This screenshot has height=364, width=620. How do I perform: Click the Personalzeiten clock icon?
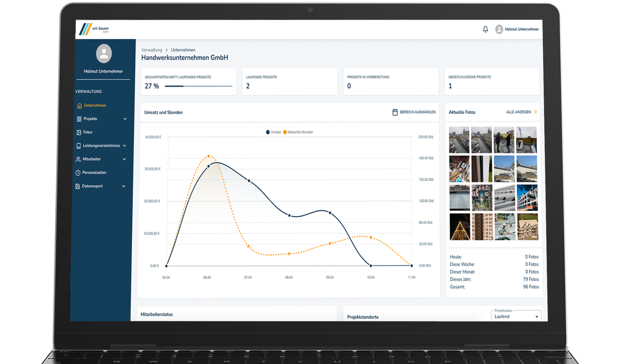pyautogui.click(x=78, y=173)
